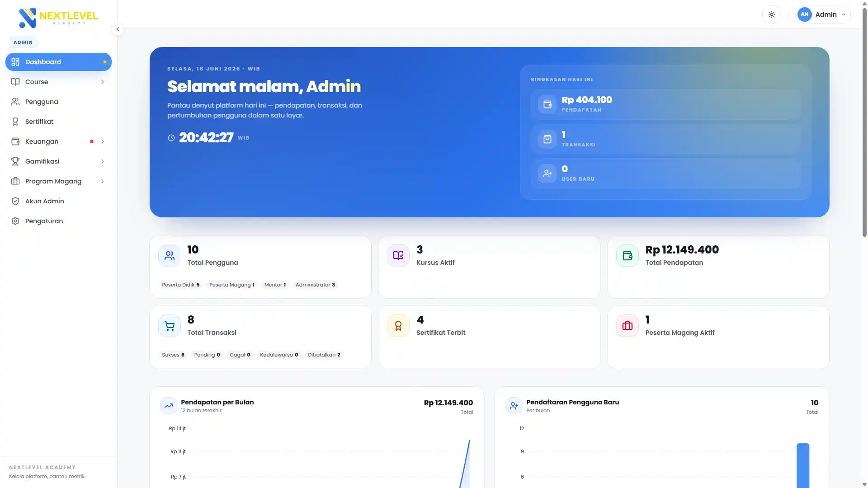Click the NextLevel Academy logo
This screenshot has height=488, width=868.
[x=58, y=18]
